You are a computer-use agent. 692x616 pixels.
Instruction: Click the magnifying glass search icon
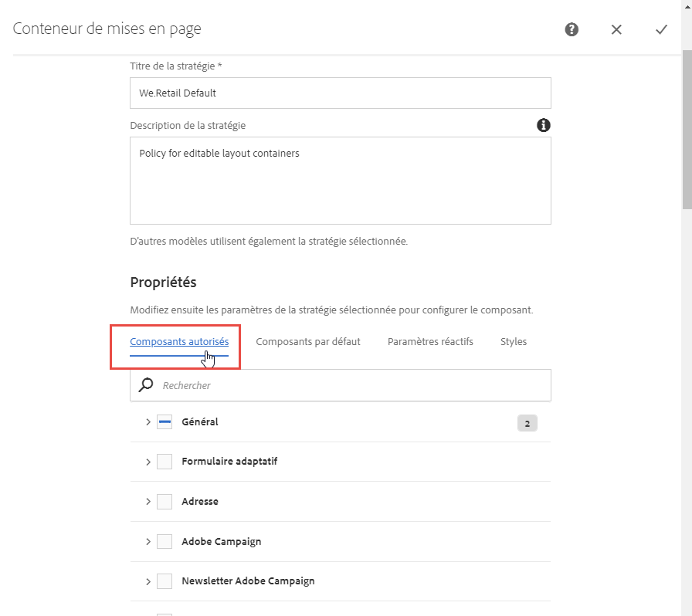[146, 384]
